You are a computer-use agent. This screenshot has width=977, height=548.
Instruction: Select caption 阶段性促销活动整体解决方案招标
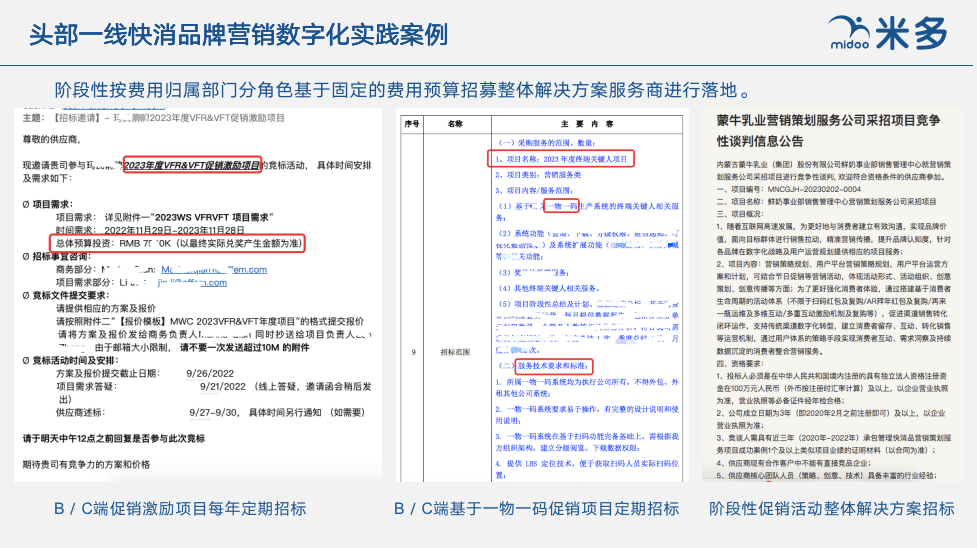click(832, 509)
